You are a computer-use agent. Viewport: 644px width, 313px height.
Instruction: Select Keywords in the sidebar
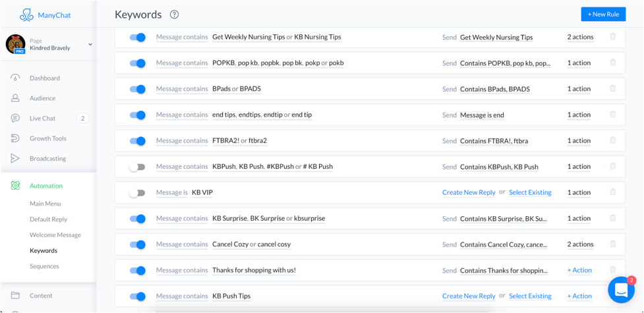pos(44,250)
